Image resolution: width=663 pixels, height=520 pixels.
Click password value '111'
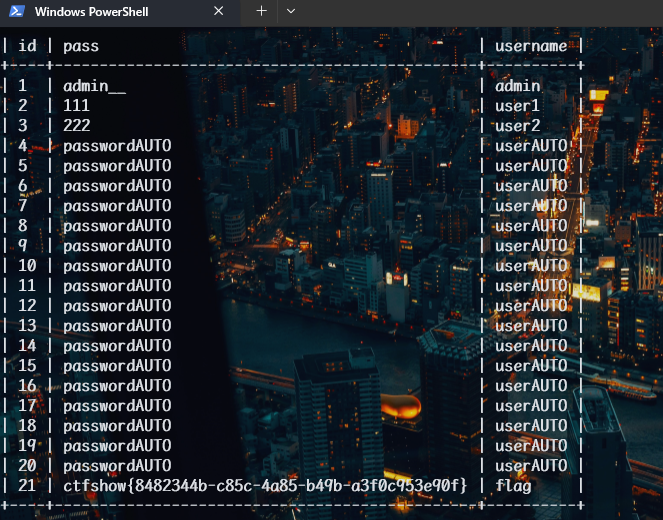[x=77, y=105]
